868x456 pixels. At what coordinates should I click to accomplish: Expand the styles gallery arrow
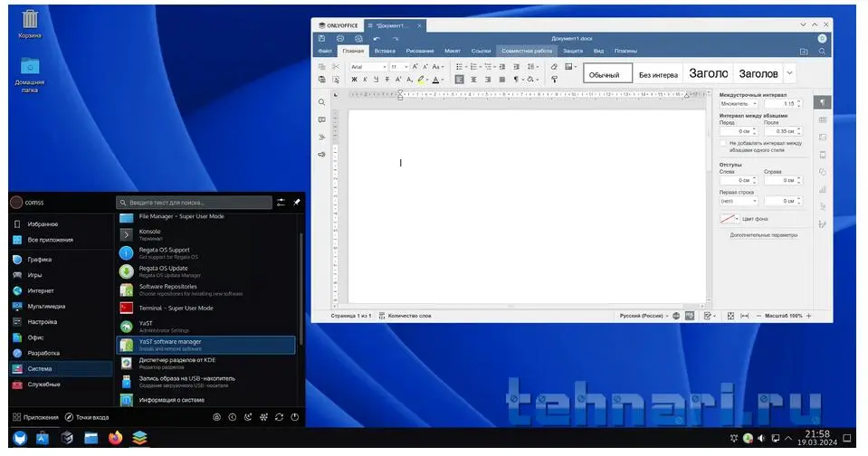click(x=790, y=73)
